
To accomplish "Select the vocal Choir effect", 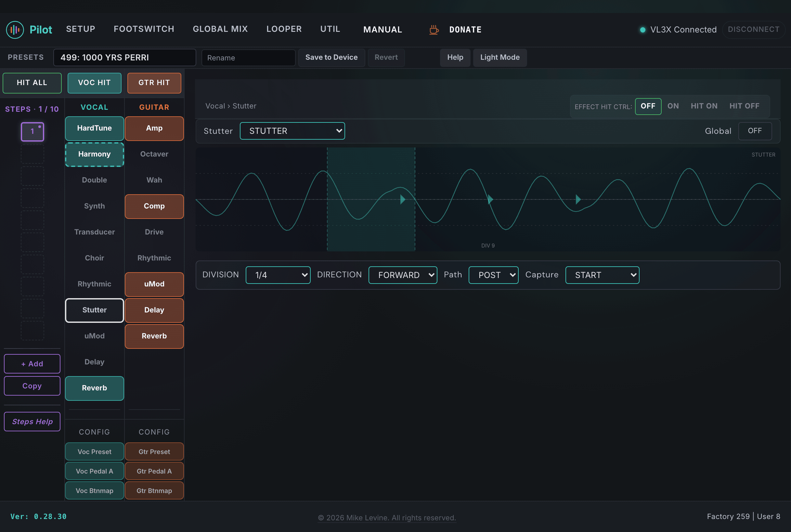I will point(94,258).
